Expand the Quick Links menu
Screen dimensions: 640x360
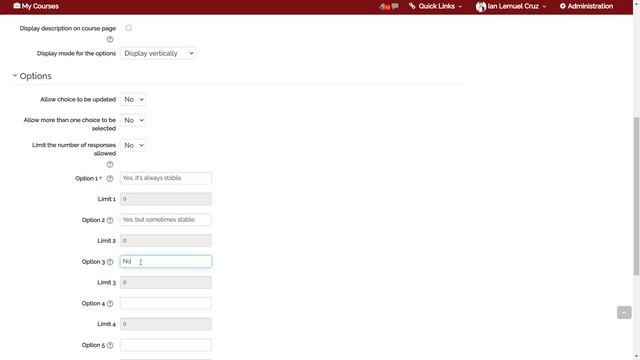[x=440, y=6]
